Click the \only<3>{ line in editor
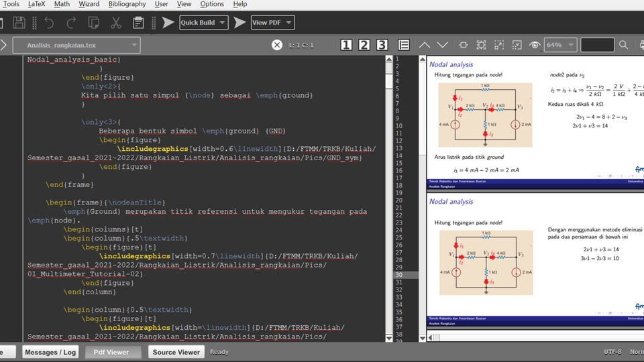The image size is (644, 362). click(x=101, y=122)
